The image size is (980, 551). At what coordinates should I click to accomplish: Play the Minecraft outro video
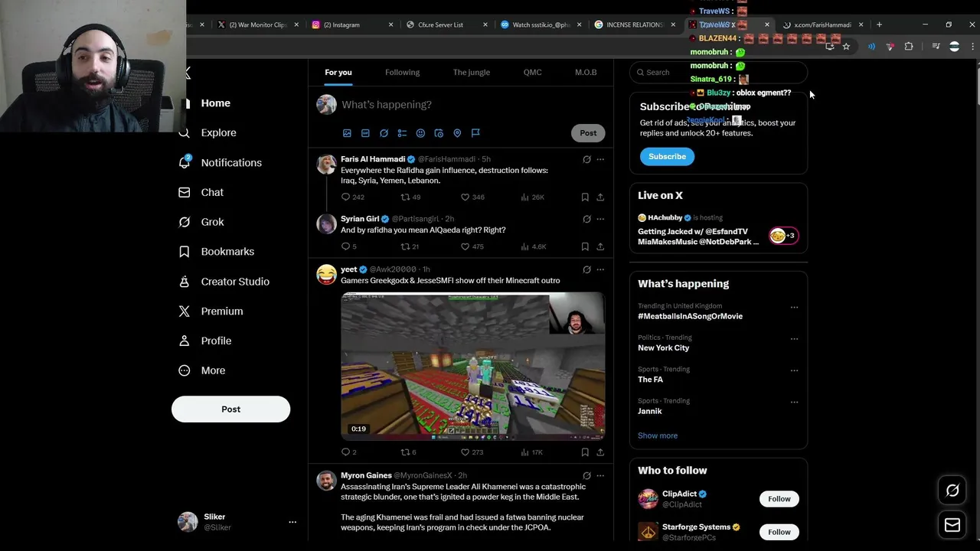tap(472, 366)
